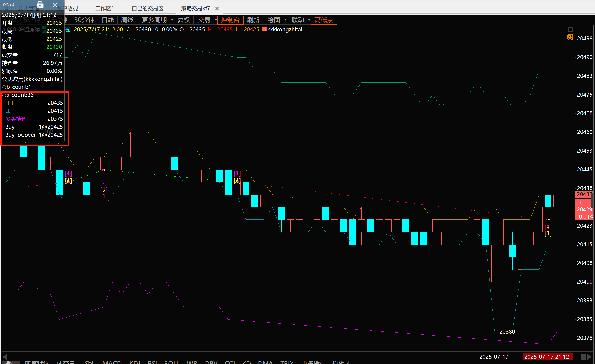This screenshot has height=364, width=595.
Task: Select the 策略交易kf7 tab
Action: (x=195, y=8)
